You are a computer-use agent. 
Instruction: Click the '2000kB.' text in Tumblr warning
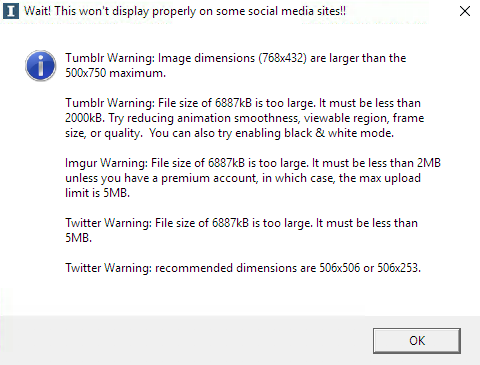(x=85, y=118)
